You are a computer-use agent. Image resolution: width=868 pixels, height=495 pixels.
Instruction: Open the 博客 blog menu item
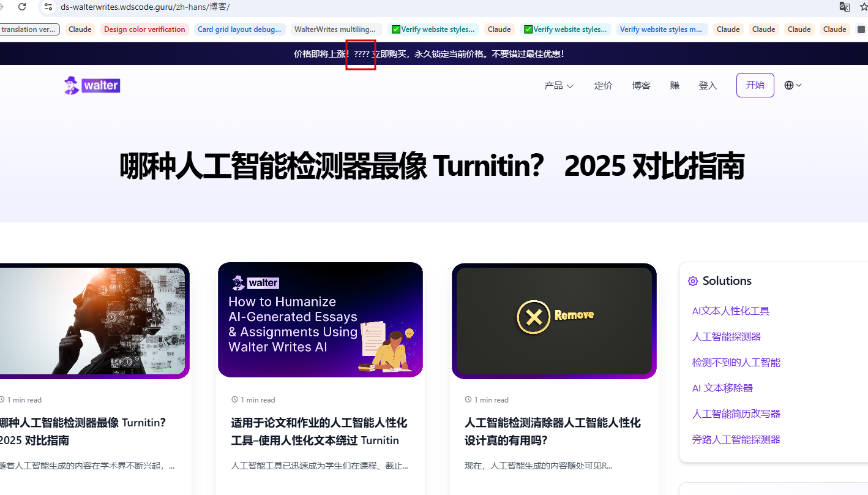pos(641,85)
